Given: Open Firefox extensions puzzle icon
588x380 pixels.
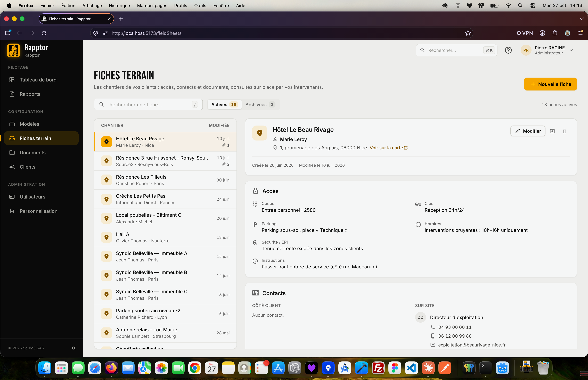Looking at the screenshot, I should 555,33.
